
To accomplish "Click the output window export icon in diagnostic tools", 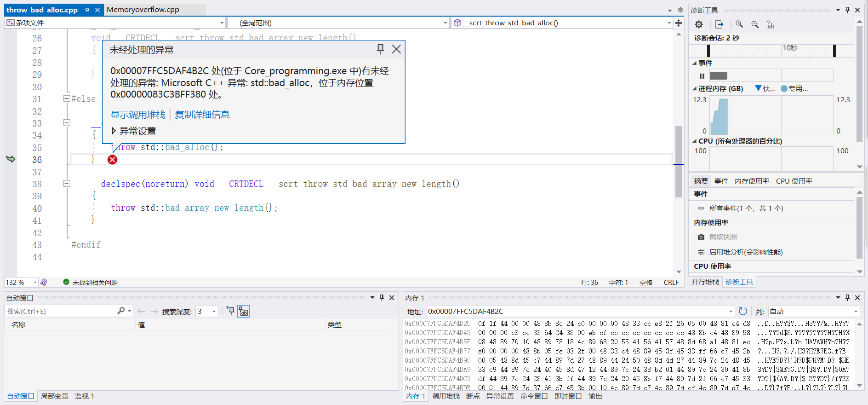I will click(720, 24).
